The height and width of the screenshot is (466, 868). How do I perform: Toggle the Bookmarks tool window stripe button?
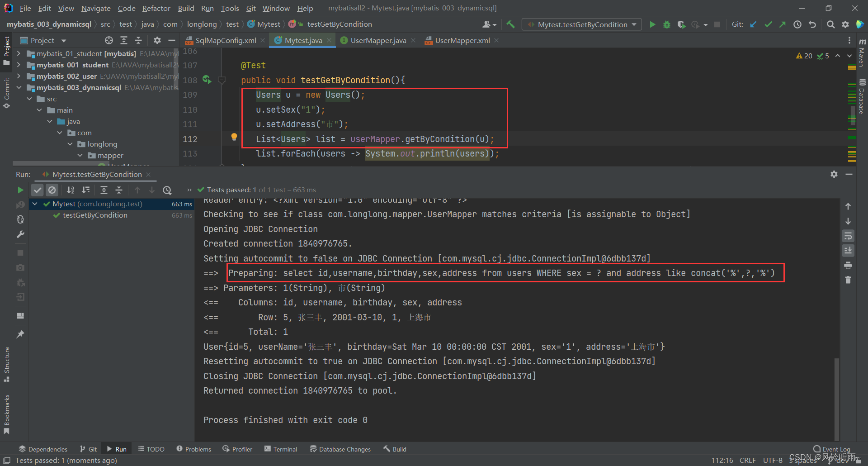(7, 414)
